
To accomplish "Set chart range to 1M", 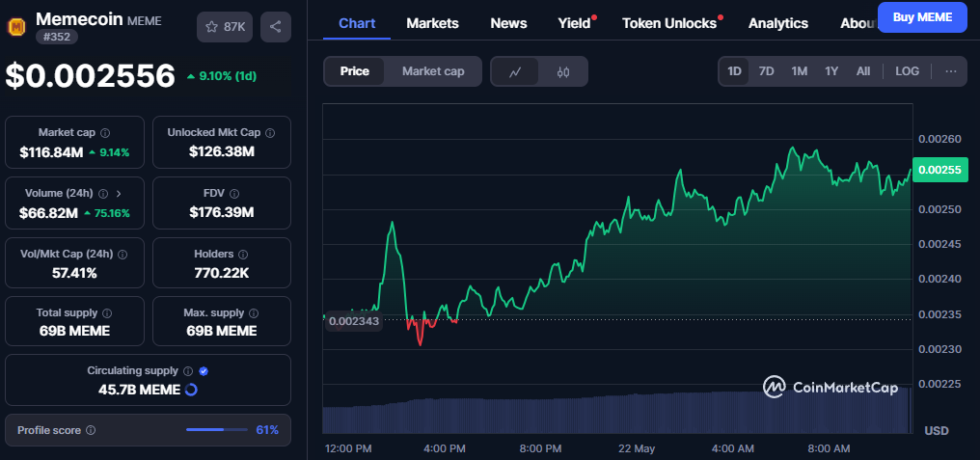I will pos(800,71).
